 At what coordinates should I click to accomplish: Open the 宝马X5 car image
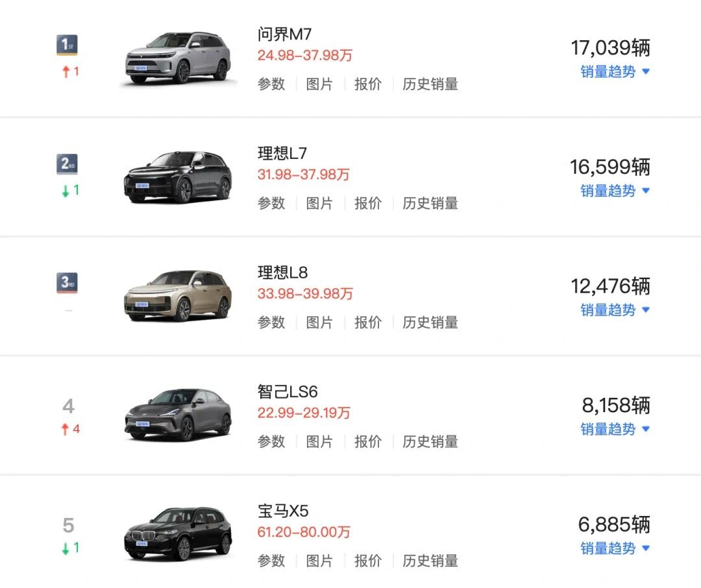click(x=177, y=533)
